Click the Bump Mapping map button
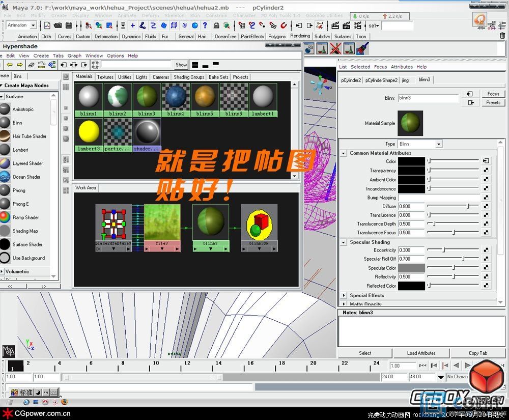 [486, 198]
